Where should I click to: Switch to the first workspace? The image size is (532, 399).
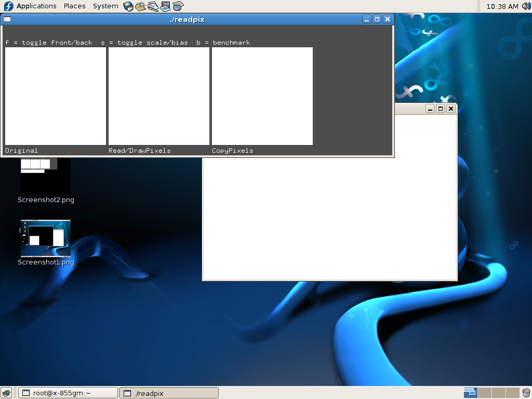(470, 393)
